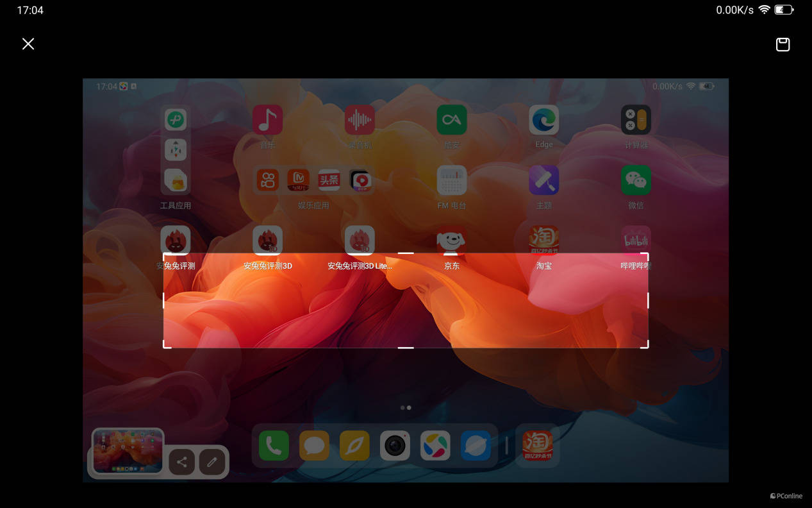
Task: Click the FM radio app icon
Action: click(x=452, y=181)
